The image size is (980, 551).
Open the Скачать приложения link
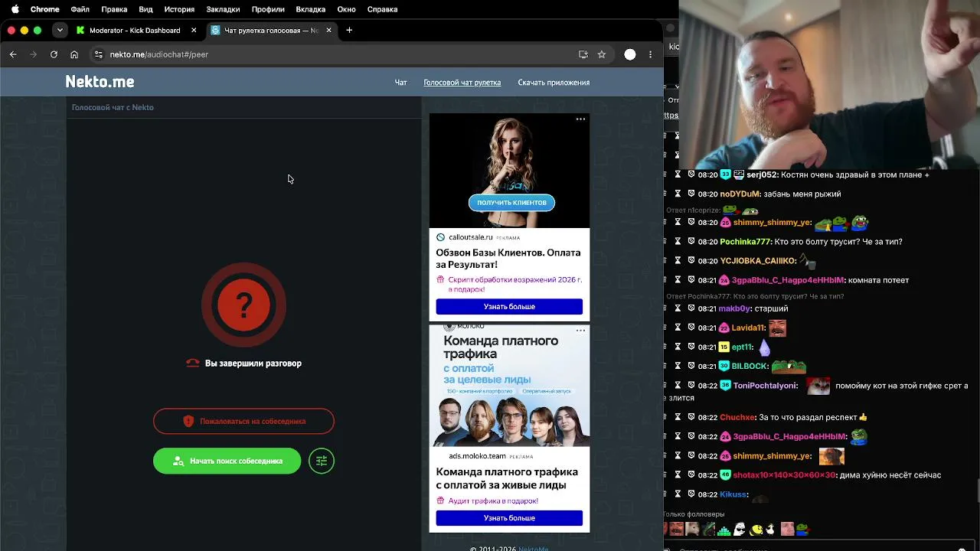[554, 83]
